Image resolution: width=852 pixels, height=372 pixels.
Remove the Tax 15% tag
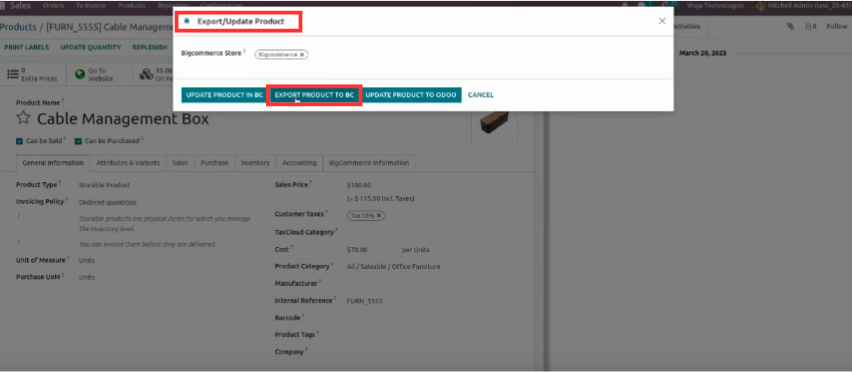[379, 216]
